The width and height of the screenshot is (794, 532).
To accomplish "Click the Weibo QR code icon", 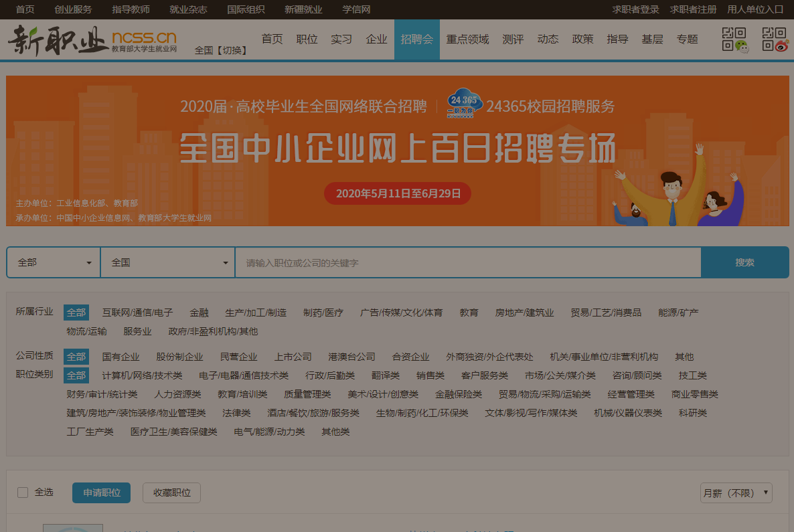I will 775,39.
